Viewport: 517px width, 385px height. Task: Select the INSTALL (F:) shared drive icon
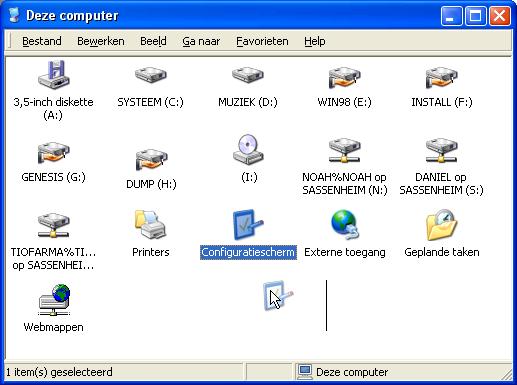442,77
